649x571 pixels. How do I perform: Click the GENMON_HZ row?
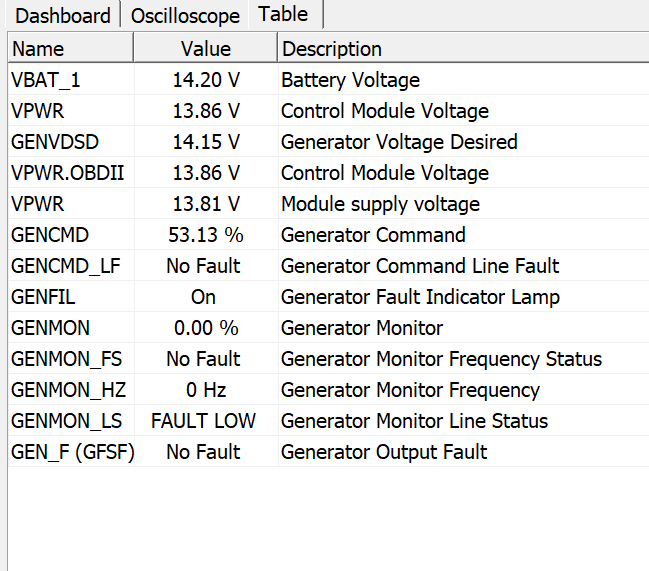(x=68, y=390)
